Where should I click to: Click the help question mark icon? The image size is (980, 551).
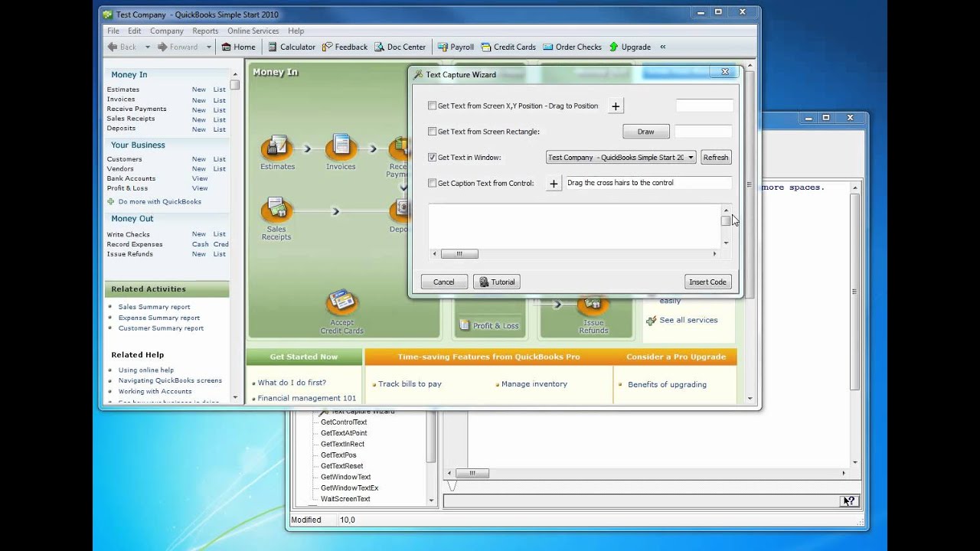(x=848, y=501)
